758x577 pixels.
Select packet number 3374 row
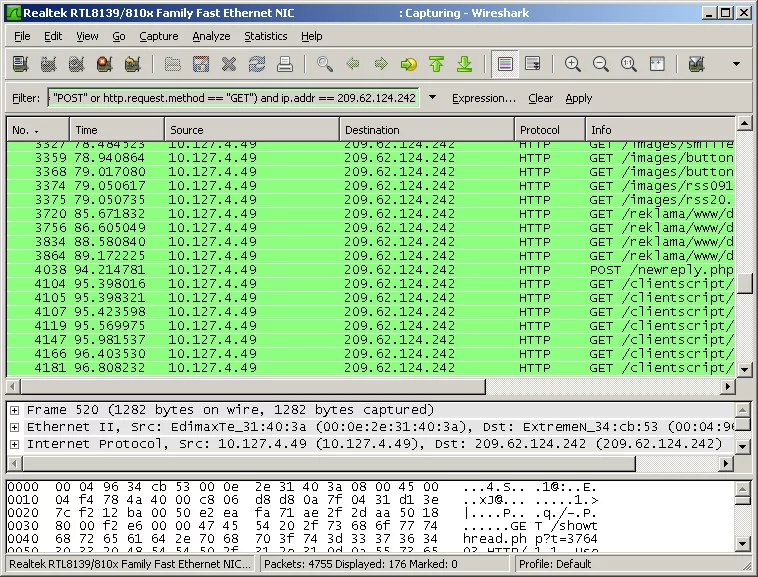coord(371,186)
